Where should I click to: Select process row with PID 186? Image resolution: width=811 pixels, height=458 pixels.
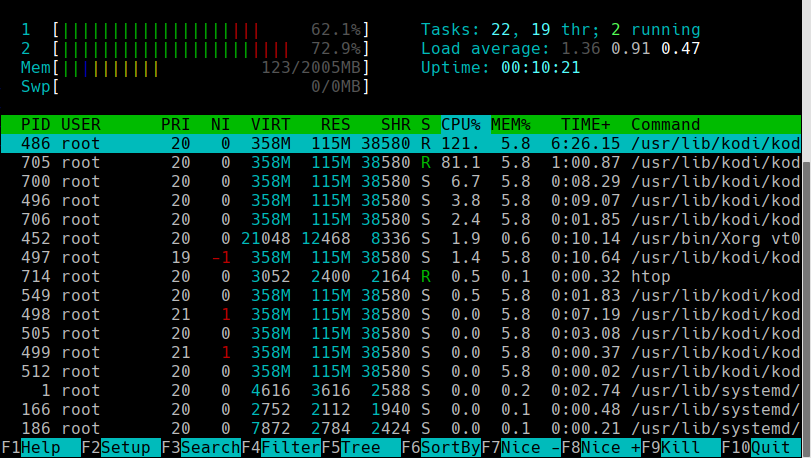tap(401, 429)
